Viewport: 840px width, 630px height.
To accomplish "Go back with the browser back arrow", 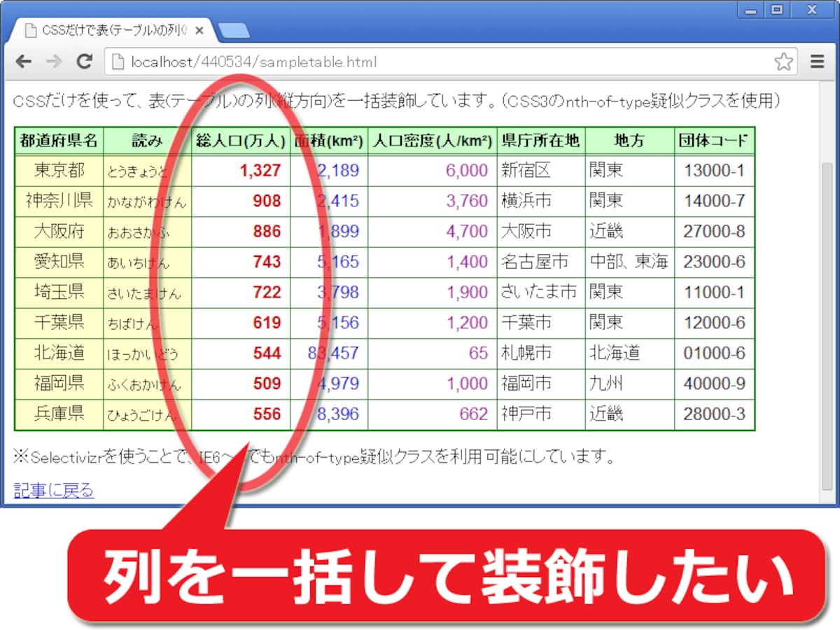I will [x=24, y=62].
